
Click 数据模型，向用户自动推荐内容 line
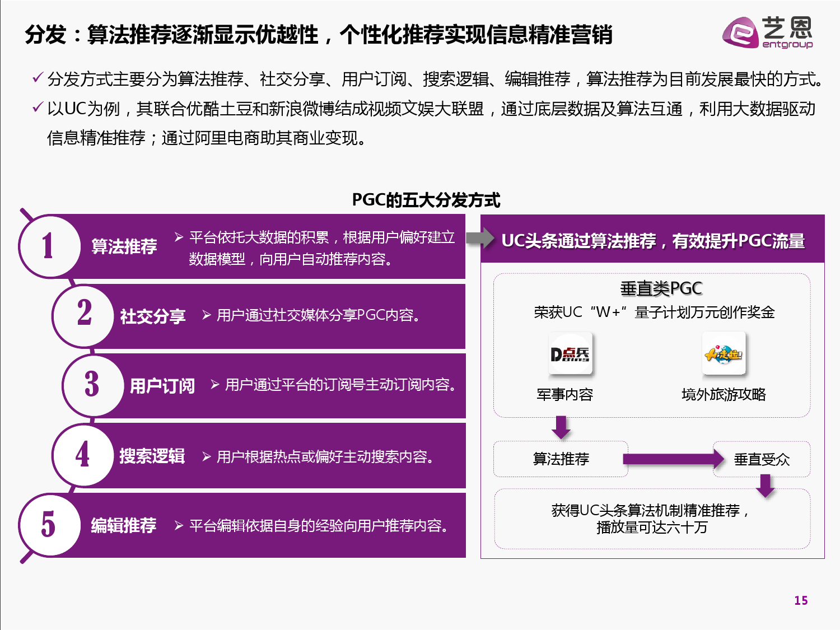tap(291, 259)
